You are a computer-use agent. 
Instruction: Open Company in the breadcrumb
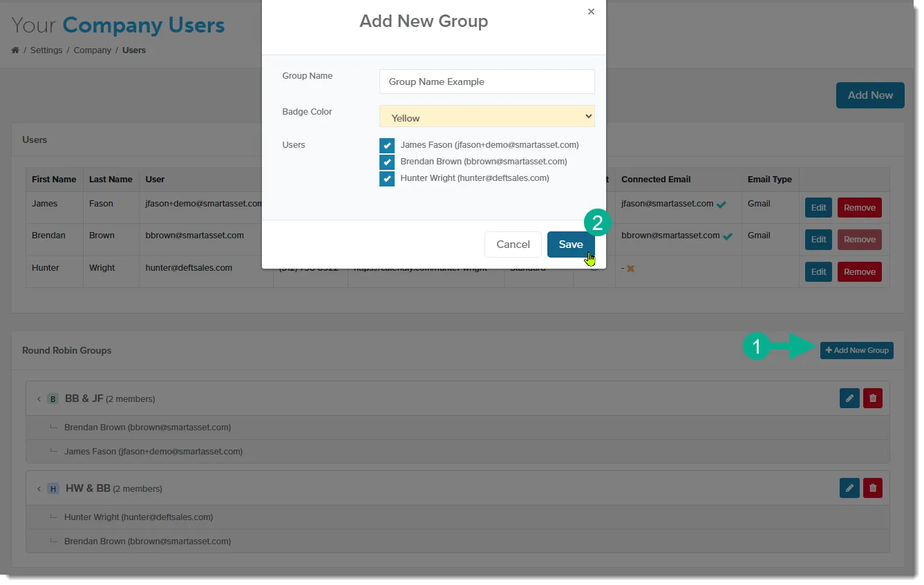tap(93, 50)
